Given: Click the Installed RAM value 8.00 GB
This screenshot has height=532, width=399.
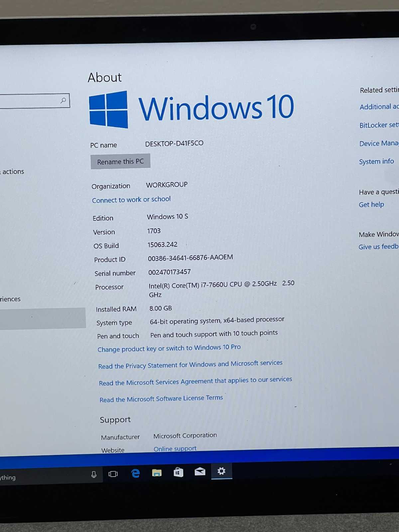Looking at the screenshot, I should point(161,308).
